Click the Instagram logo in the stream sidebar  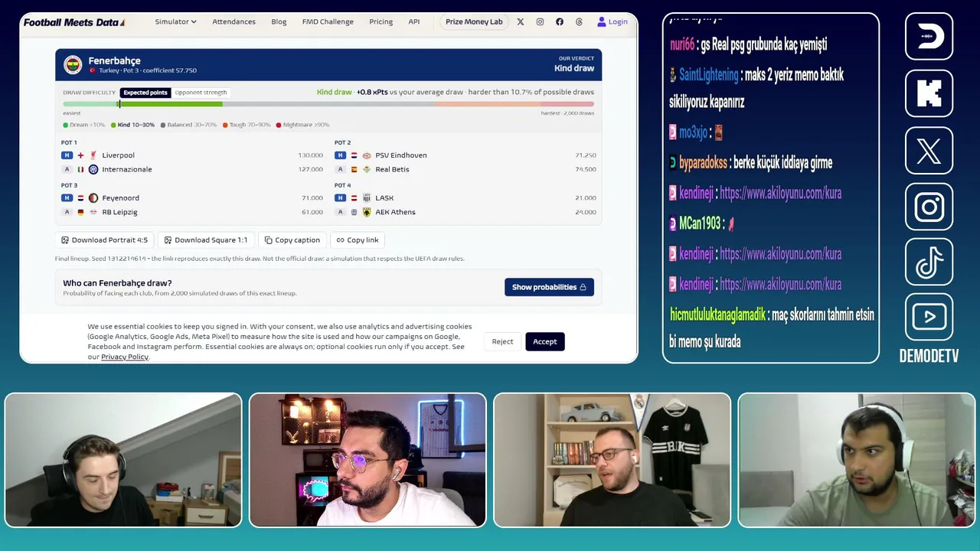click(929, 207)
